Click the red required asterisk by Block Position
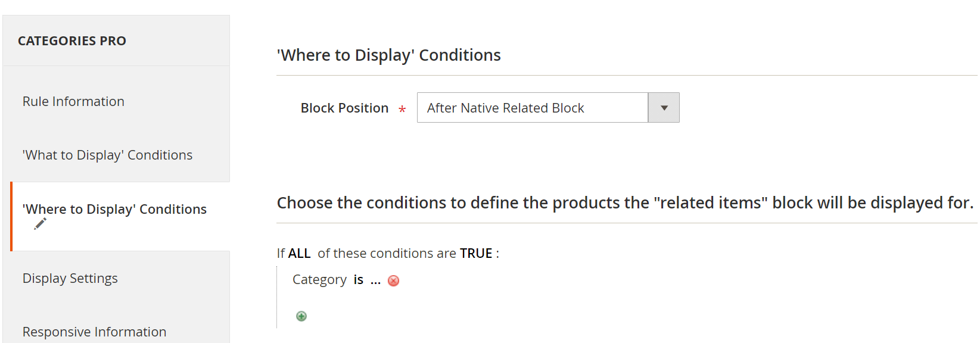 402,110
